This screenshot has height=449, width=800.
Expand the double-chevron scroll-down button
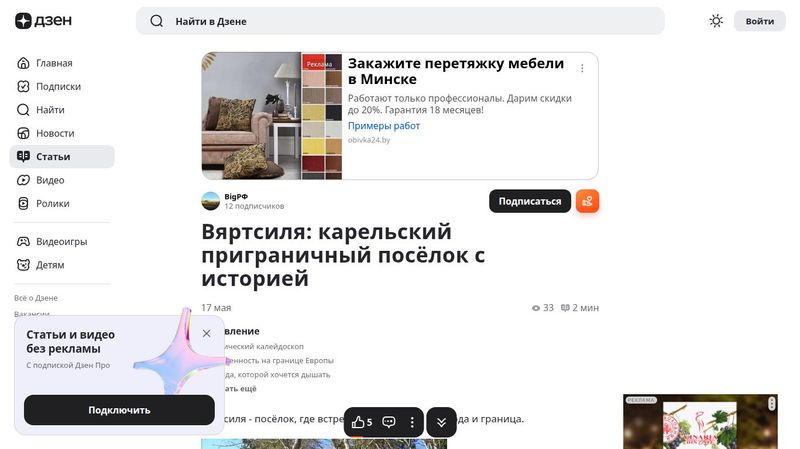click(441, 422)
